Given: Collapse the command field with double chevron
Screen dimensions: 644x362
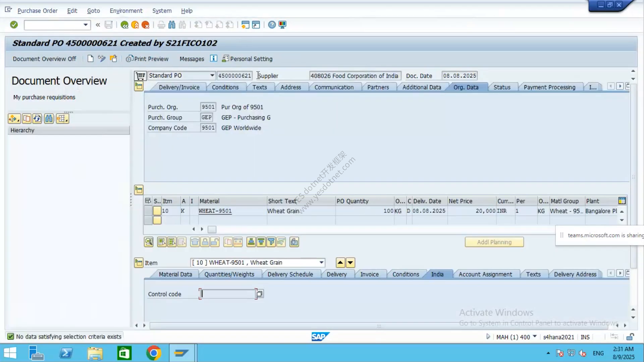Looking at the screenshot, I should [98, 25].
